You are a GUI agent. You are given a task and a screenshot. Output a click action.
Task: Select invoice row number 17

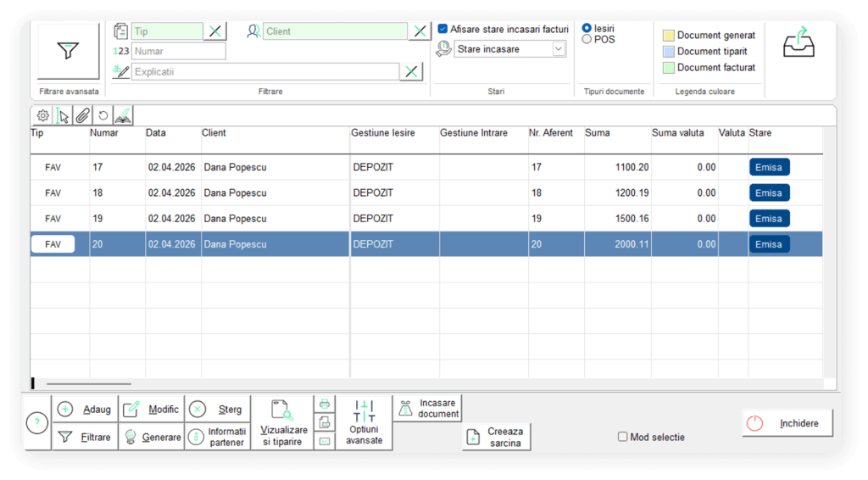coord(426,167)
